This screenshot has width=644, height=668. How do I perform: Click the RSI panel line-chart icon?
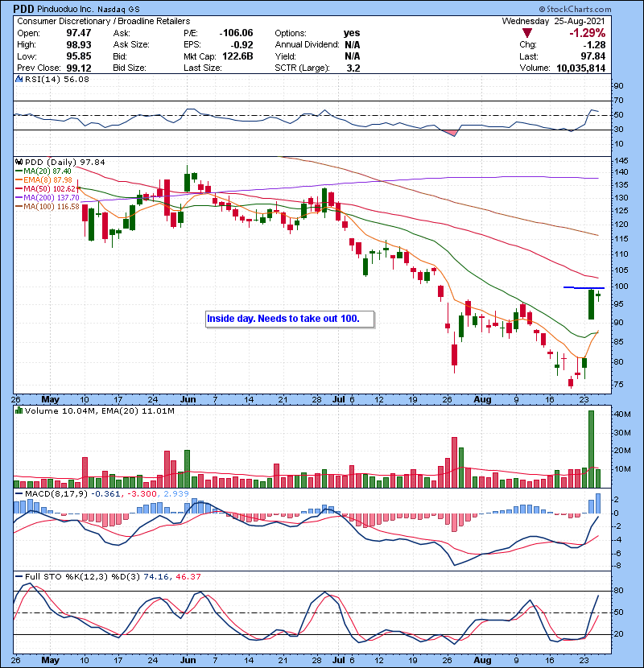[19, 79]
